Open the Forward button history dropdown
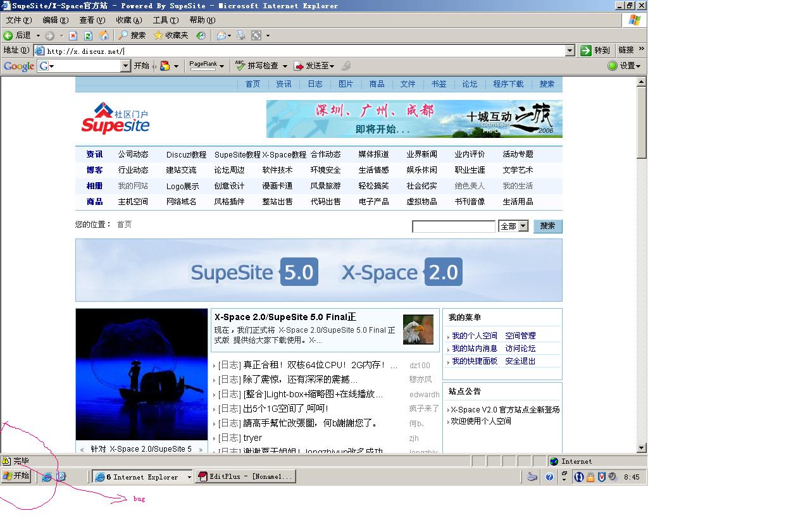The height and width of the screenshot is (532, 810). coord(61,35)
